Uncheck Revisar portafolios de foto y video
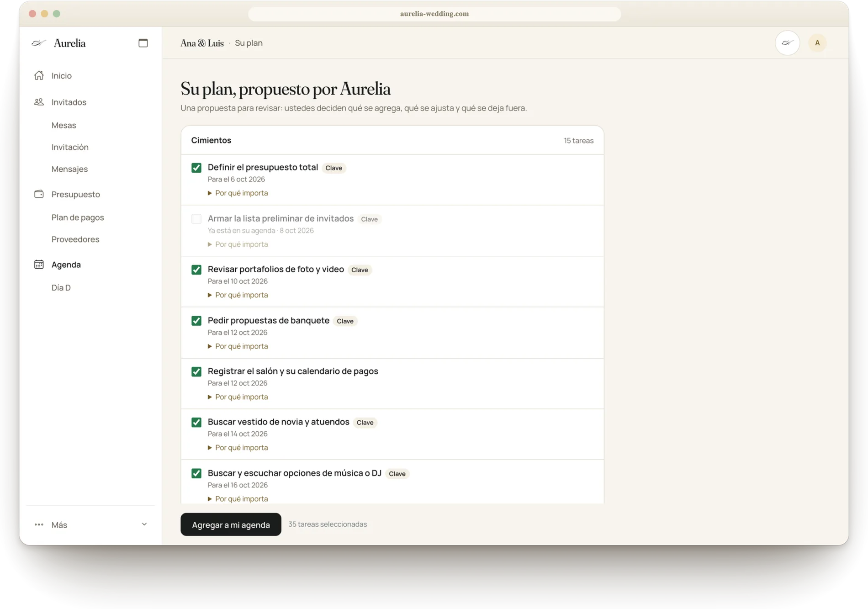The width and height of the screenshot is (868, 609). 196,270
